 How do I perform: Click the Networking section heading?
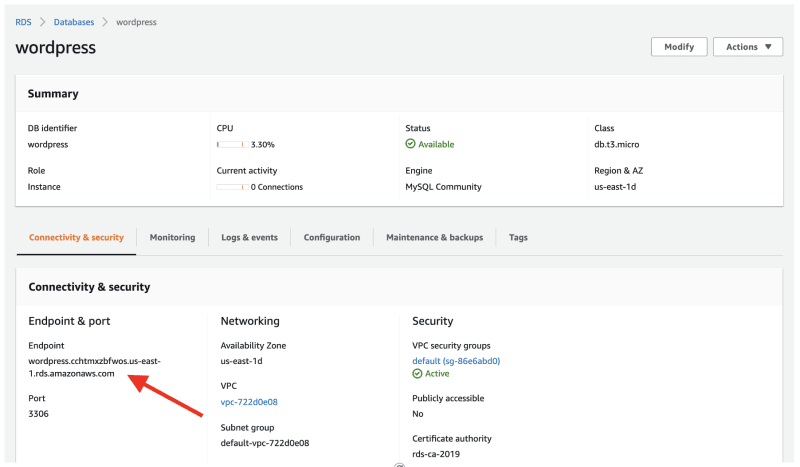(250, 321)
